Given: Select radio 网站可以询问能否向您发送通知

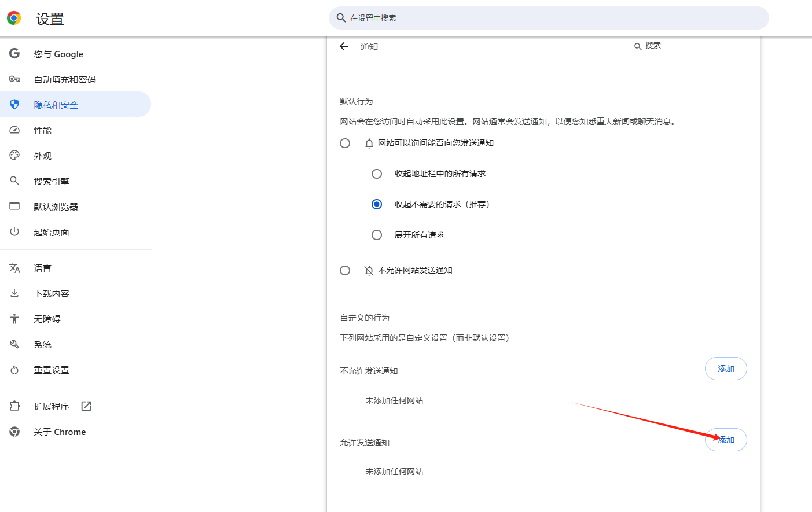Looking at the screenshot, I should point(345,143).
